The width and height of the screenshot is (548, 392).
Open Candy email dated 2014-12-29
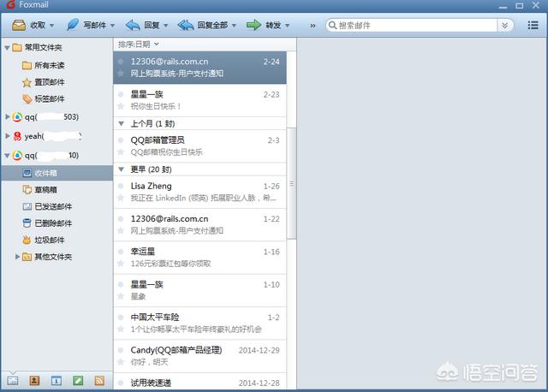200,356
